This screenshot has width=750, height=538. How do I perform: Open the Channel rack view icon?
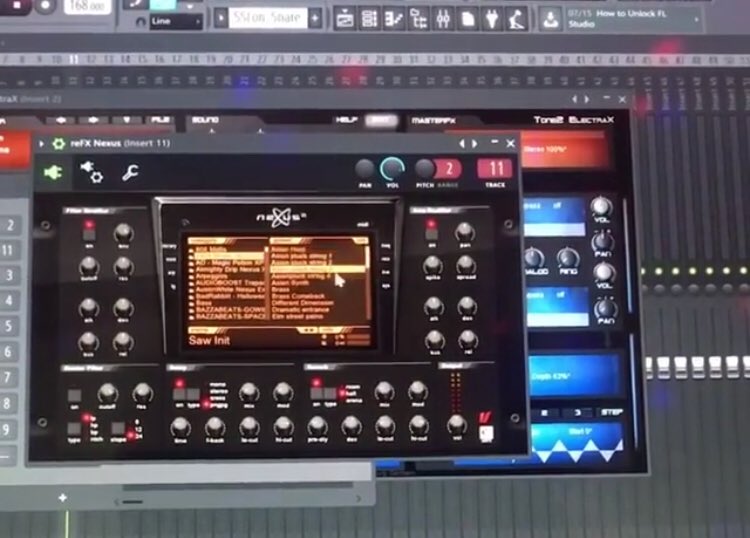[x=369, y=20]
